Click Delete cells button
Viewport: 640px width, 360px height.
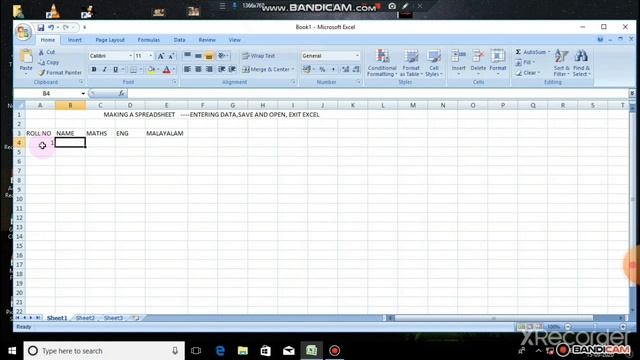478,62
